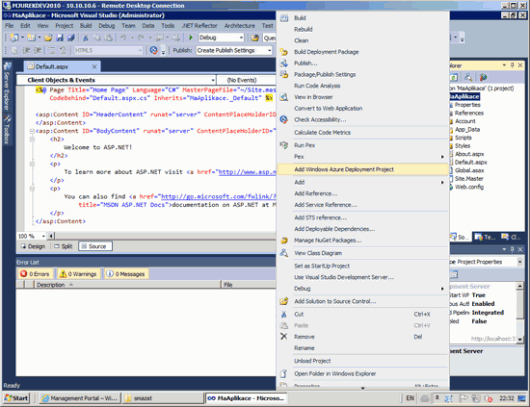This screenshot has height=407, width=530.
Task: Toggle the 0 Messages filter button
Action: (126, 274)
